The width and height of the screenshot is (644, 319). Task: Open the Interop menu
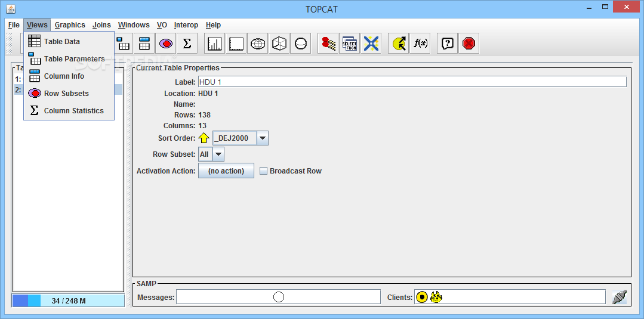(x=186, y=25)
